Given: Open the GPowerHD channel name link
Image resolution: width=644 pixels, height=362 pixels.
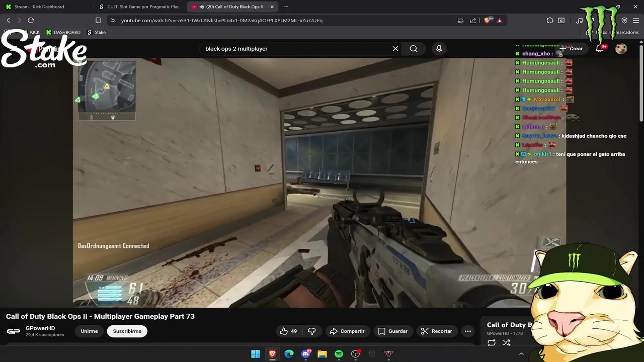Looking at the screenshot, I should click(40, 328).
